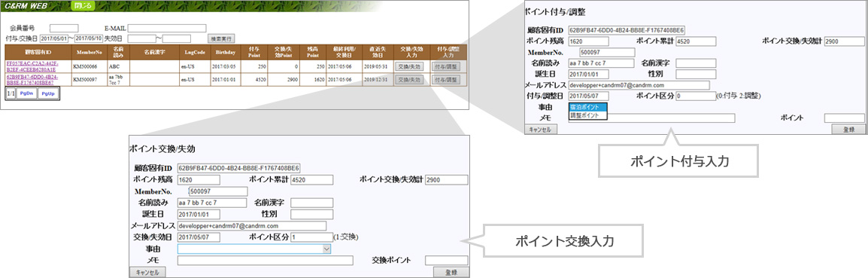Click 交換/失効 button for member KM500097

pos(409,80)
